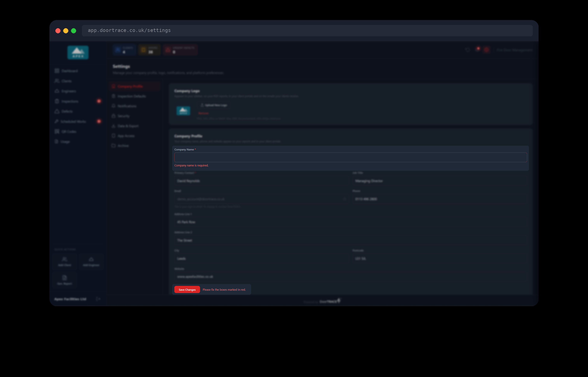Click the notification bell icon in top bar
This screenshot has height=377, width=588.
(x=477, y=50)
